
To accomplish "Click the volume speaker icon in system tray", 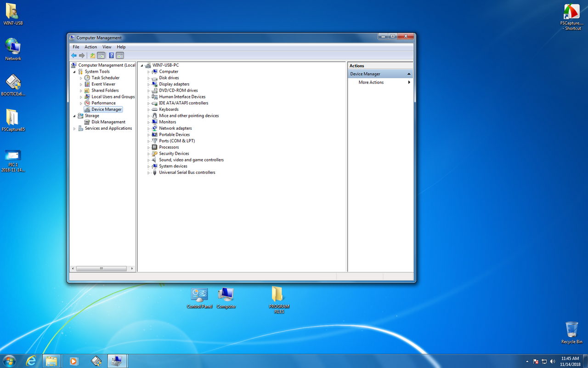I will 552,361.
